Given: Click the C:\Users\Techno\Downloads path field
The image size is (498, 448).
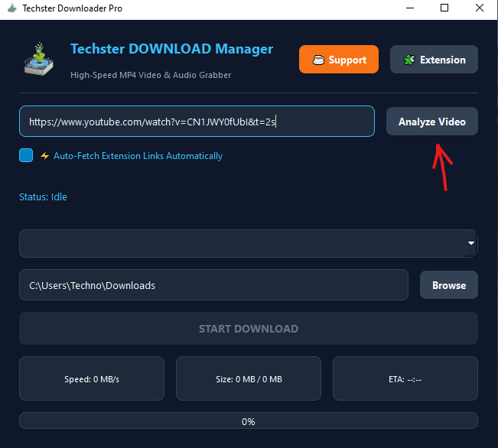Looking at the screenshot, I should pyautogui.click(x=213, y=285).
